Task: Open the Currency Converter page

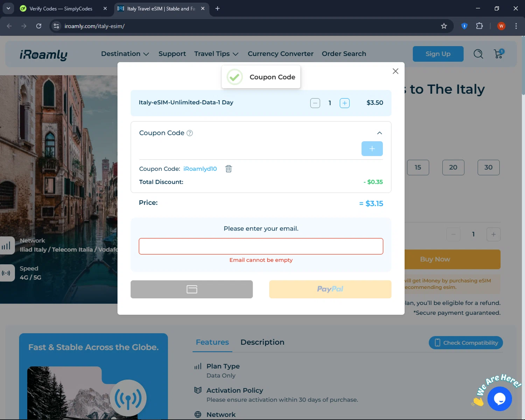Action: pyautogui.click(x=281, y=54)
